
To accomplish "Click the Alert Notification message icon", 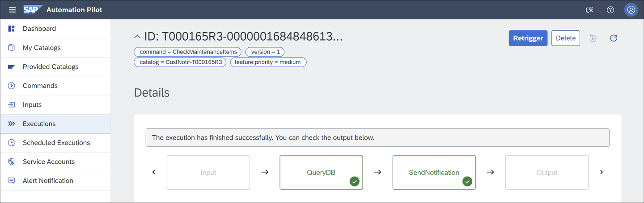I will pos(12,181).
